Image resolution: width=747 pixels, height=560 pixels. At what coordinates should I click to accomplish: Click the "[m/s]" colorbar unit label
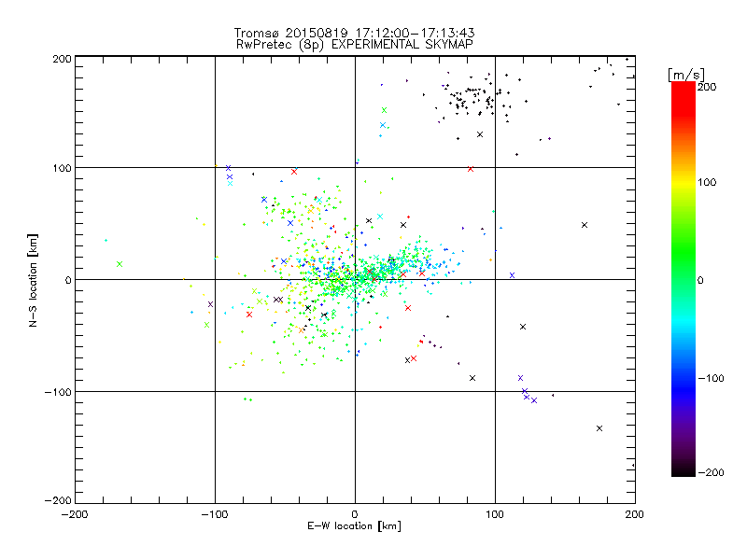coord(686,75)
